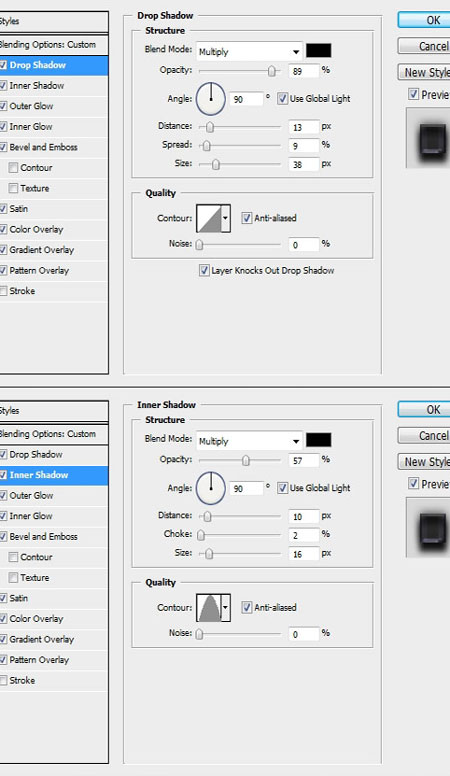
Task: Click the Drop Shadow Angle field showing 90
Action: (246, 99)
